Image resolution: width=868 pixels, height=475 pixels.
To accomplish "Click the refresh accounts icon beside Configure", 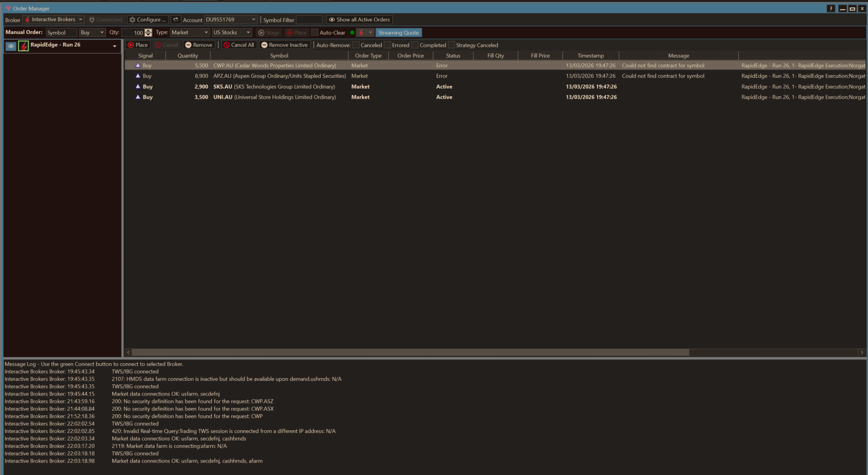I will coord(176,20).
